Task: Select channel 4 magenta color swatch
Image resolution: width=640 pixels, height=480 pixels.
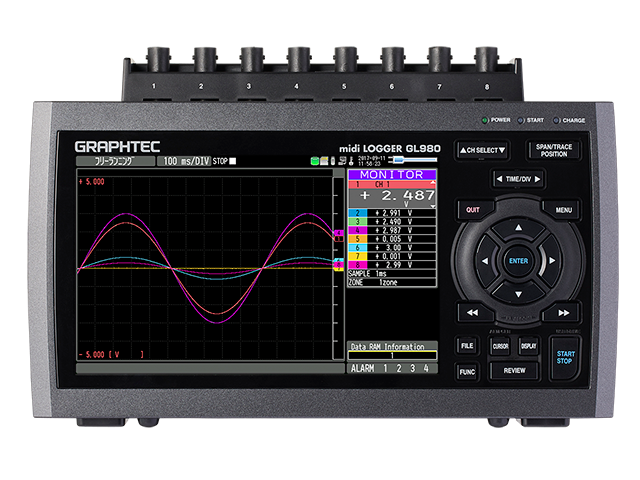Action: tap(358, 230)
